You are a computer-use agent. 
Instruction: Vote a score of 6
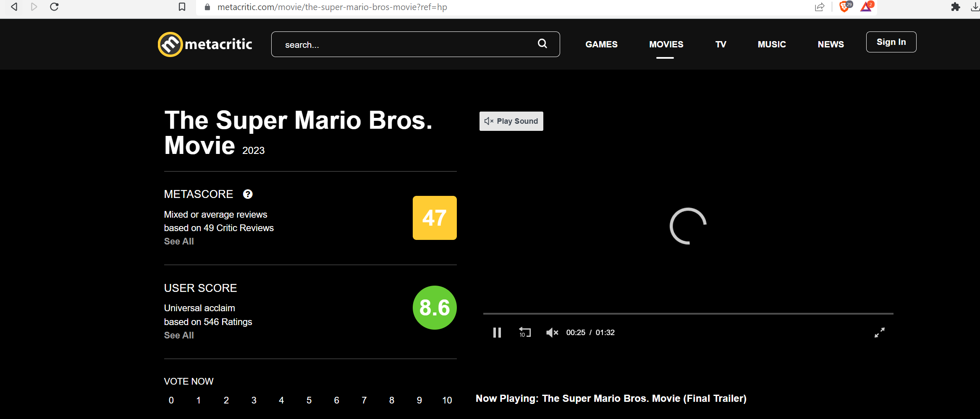click(337, 400)
